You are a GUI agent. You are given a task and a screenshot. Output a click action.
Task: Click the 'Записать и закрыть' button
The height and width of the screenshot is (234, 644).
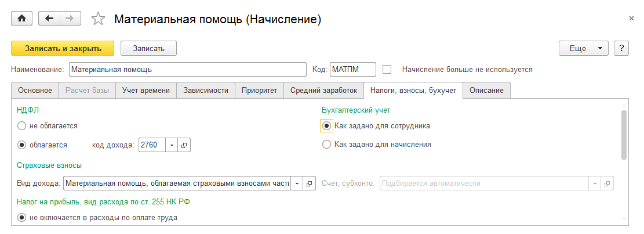63,48
